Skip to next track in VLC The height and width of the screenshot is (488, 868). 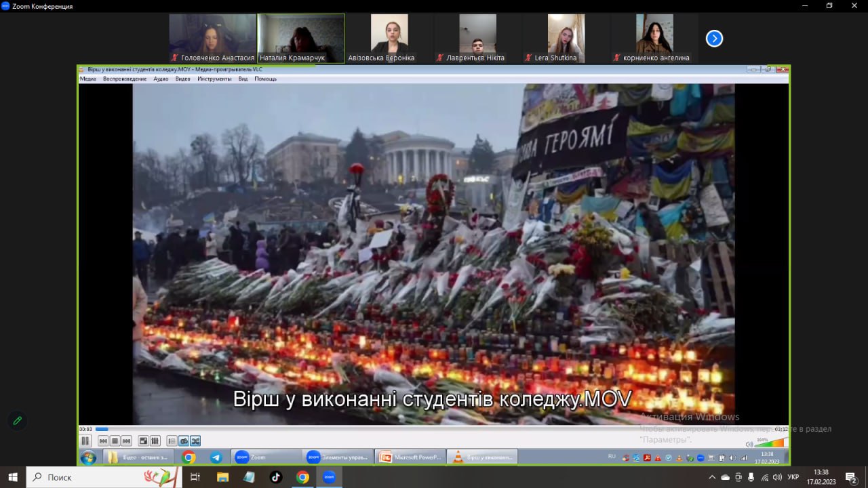pos(126,441)
